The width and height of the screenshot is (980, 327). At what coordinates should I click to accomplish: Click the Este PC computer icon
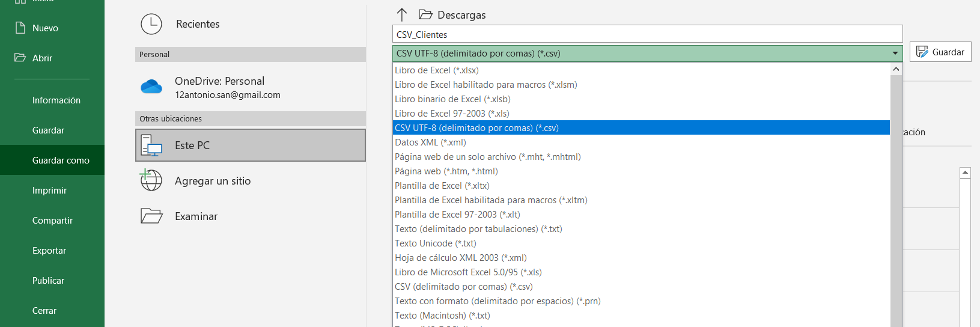pyautogui.click(x=151, y=145)
